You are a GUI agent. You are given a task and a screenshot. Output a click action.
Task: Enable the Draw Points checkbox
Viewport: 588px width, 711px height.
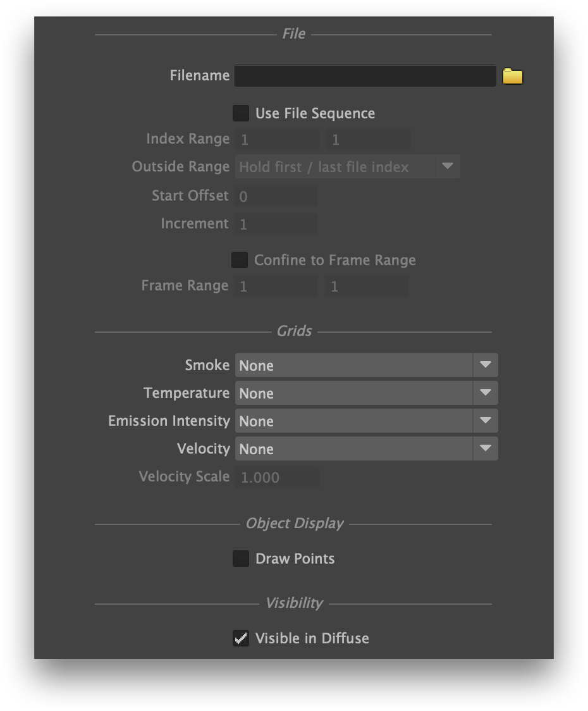pyautogui.click(x=241, y=559)
